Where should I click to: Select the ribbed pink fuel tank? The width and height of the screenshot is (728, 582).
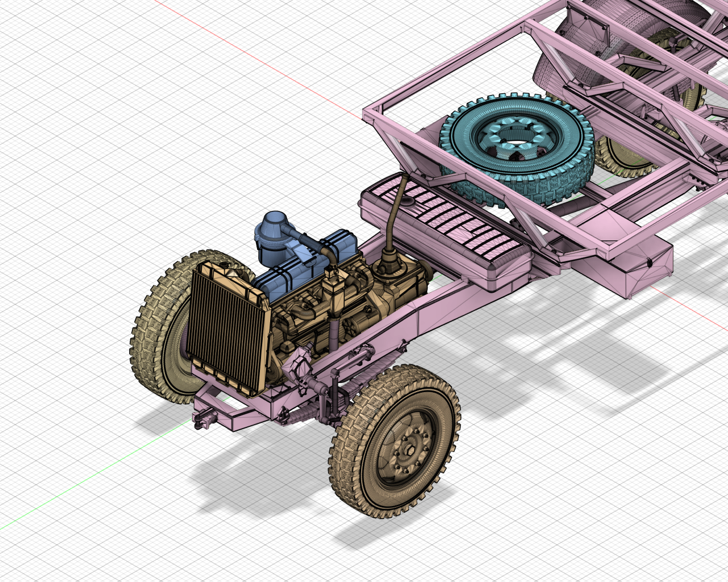449,227
